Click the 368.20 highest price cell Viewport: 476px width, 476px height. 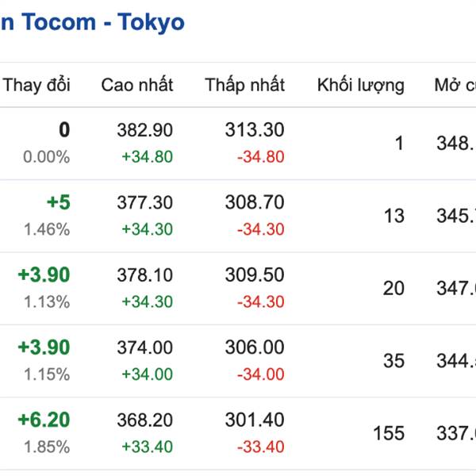pos(145,420)
